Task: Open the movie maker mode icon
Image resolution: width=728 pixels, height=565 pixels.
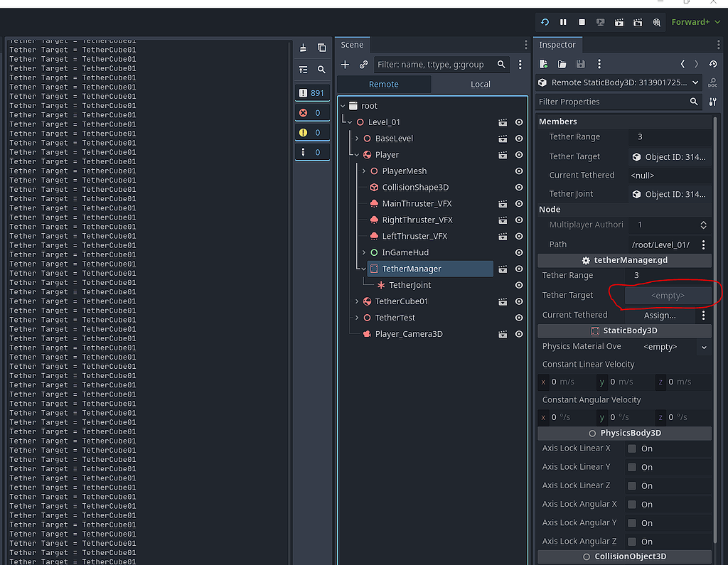Action: [656, 22]
